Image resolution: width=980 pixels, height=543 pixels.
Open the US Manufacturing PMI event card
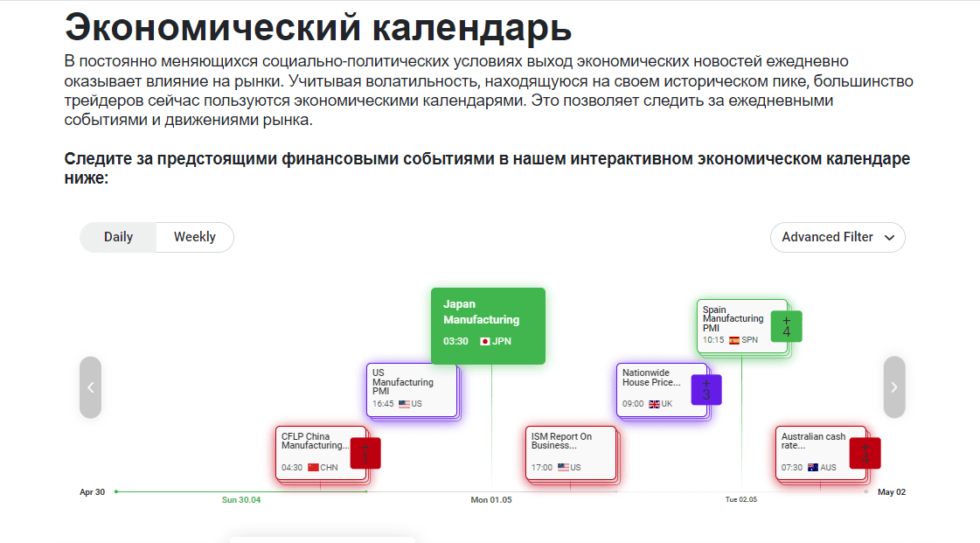pos(412,390)
